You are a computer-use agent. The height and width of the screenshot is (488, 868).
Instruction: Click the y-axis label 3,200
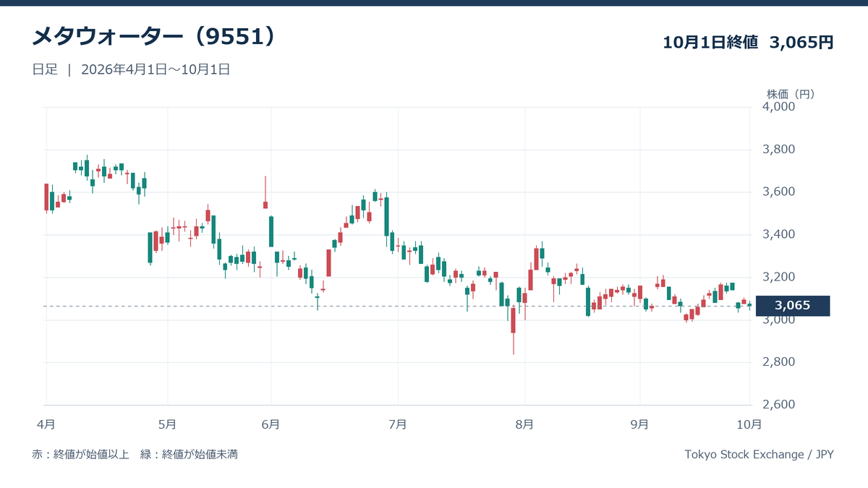point(779,278)
